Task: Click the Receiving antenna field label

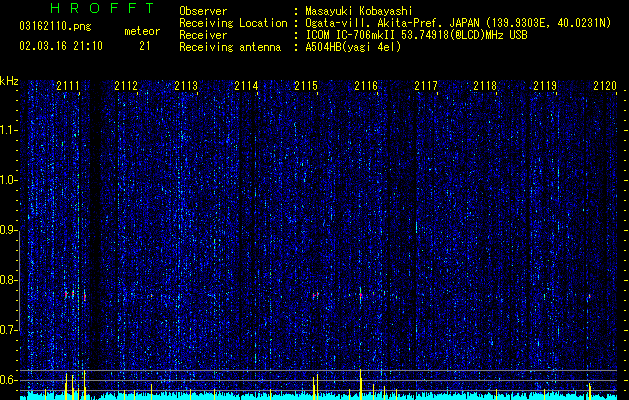Action: point(230,47)
